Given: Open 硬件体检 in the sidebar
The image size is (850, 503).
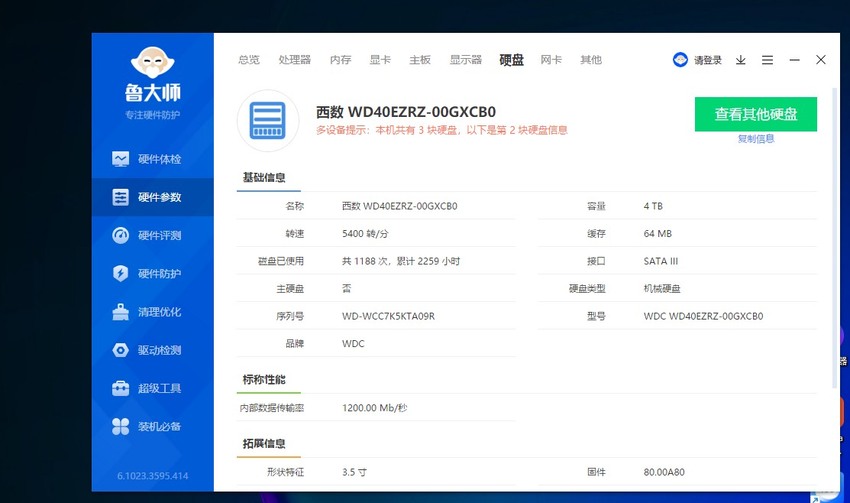Looking at the screenshot, I should 153,159.
